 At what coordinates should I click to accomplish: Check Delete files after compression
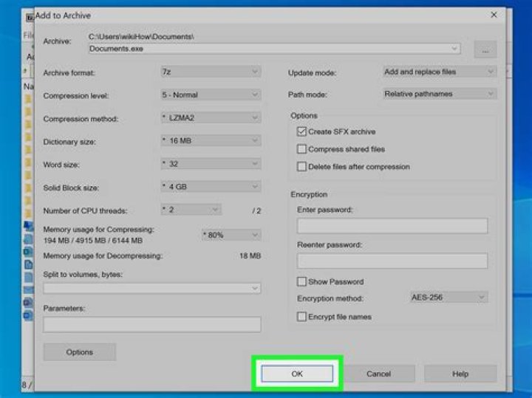(x=301, y=167)
